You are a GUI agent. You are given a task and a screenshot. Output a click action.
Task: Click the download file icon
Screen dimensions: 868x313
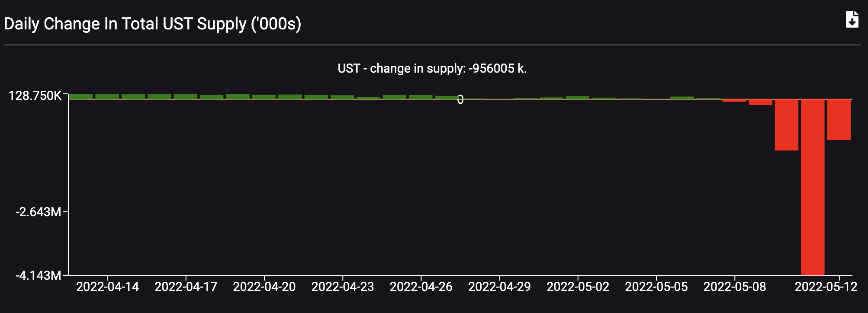coord(852,19)
